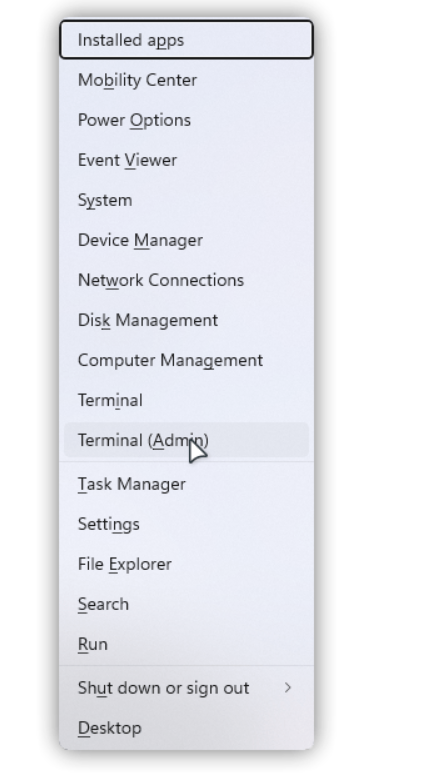Show the Desktop via menu entry
This screenshot has height=783, width=435.
point(186,728)
